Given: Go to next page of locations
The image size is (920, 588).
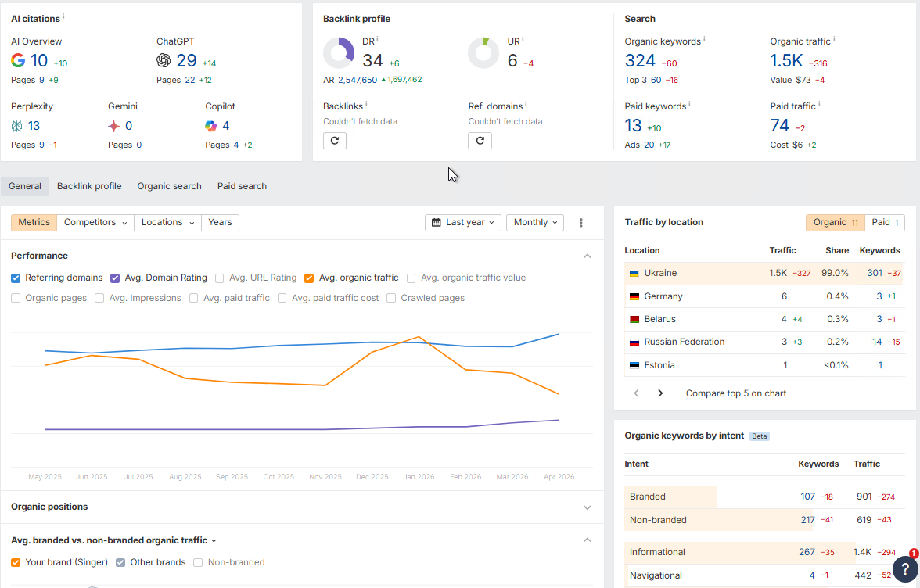Looking at the screenshot, I should click(x=660, y=393).
